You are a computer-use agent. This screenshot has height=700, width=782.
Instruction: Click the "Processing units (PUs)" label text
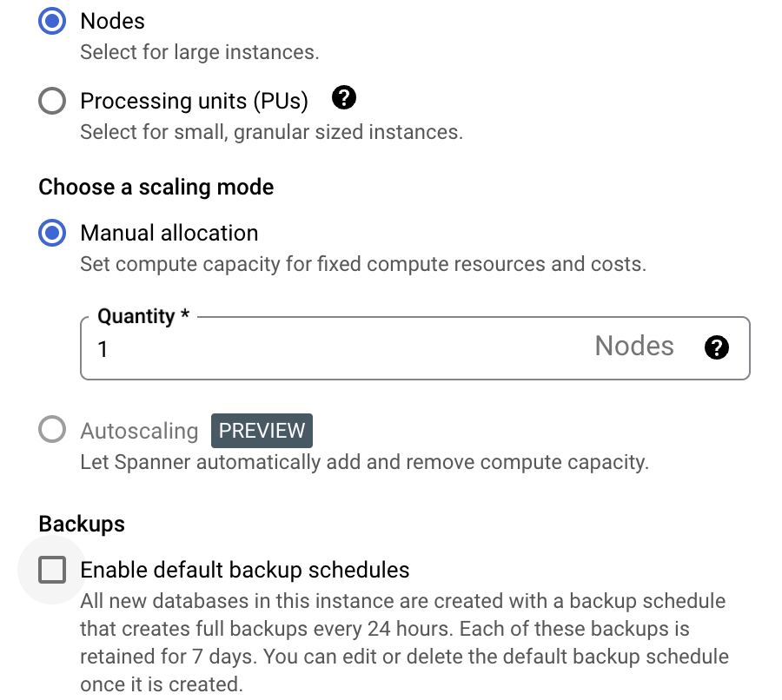coord(194,101)
